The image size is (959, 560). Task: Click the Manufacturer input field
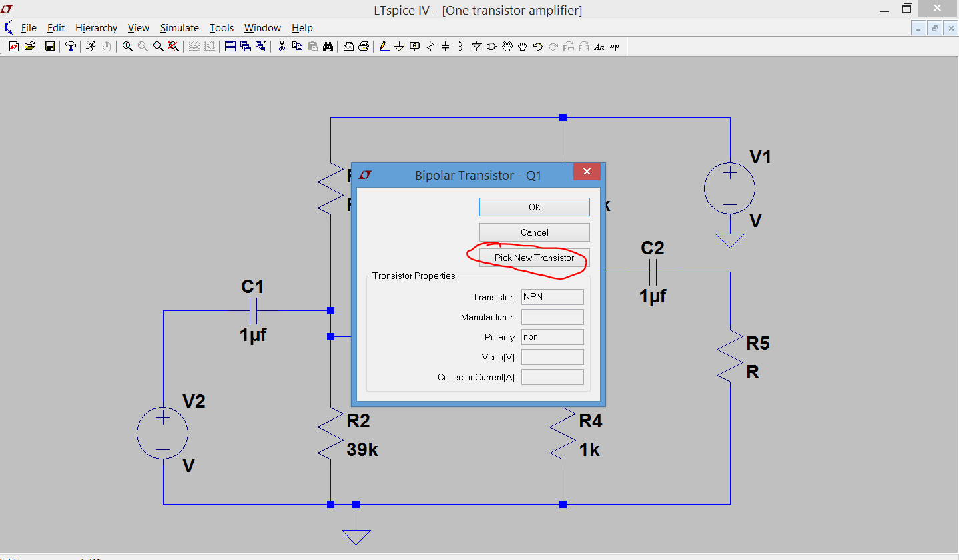tap(553, 317)
